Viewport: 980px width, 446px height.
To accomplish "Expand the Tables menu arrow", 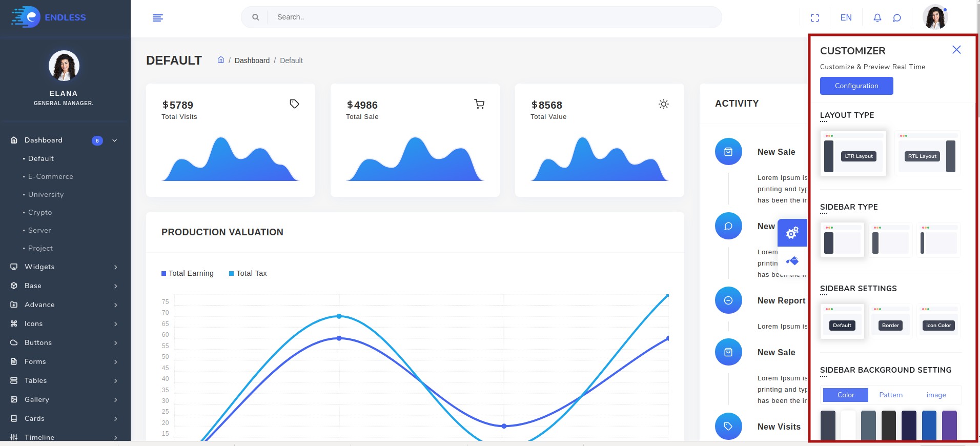I will click(115, 381).
